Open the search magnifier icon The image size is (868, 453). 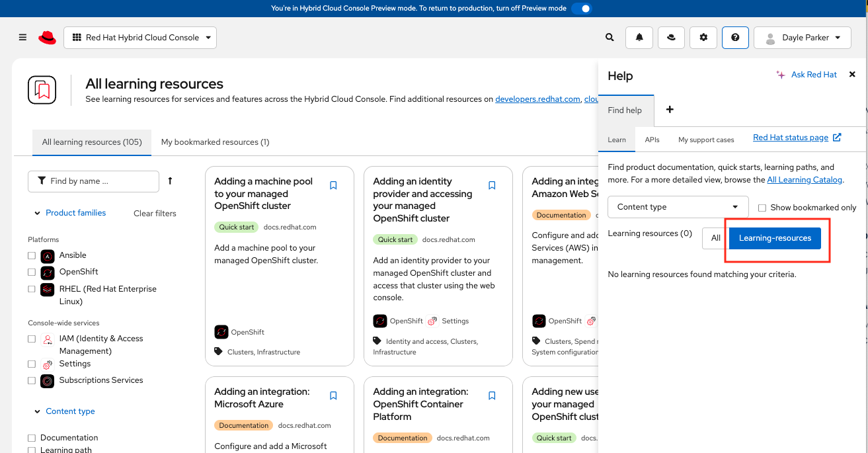tap(610, 38)
